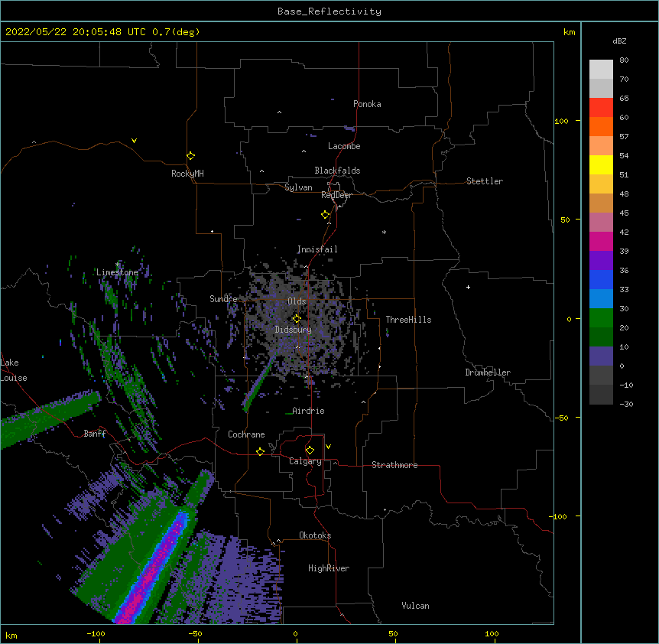
Task: Click the yellow V marker northeast of Calgary
Action: (328, 447)
